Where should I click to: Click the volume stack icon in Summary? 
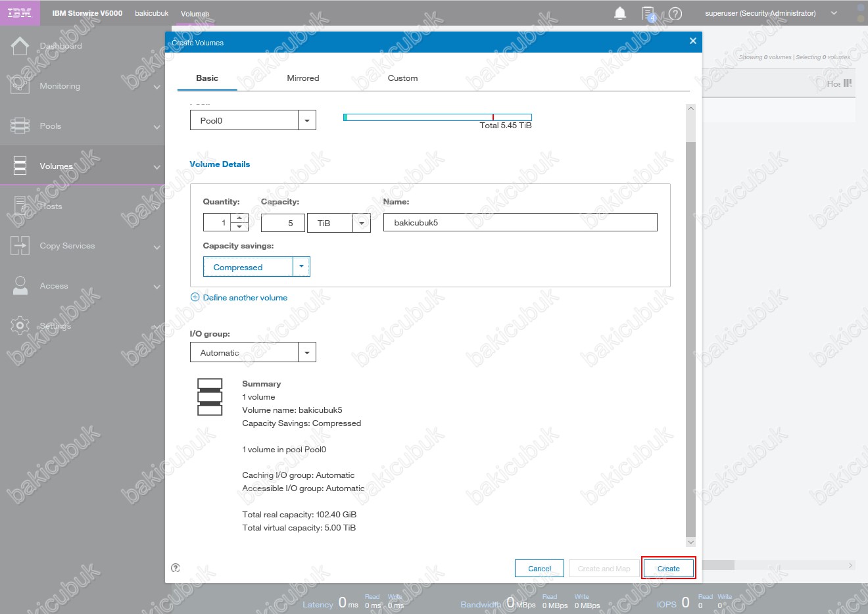(210, 396)
